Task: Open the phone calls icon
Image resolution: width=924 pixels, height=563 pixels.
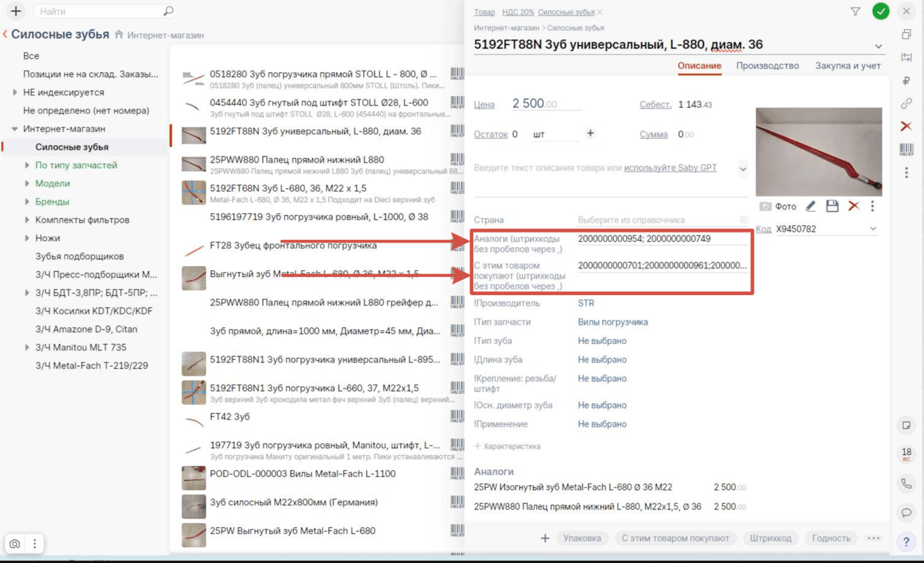Action: point(906,484)
